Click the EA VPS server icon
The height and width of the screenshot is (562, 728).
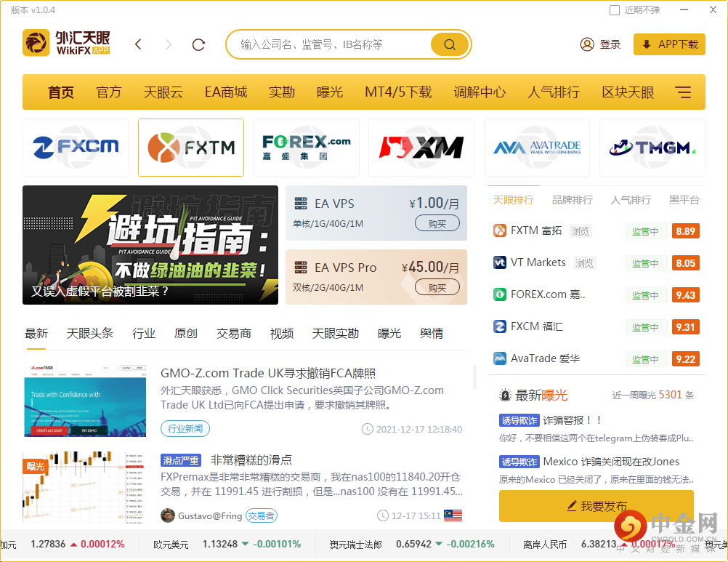301,204
